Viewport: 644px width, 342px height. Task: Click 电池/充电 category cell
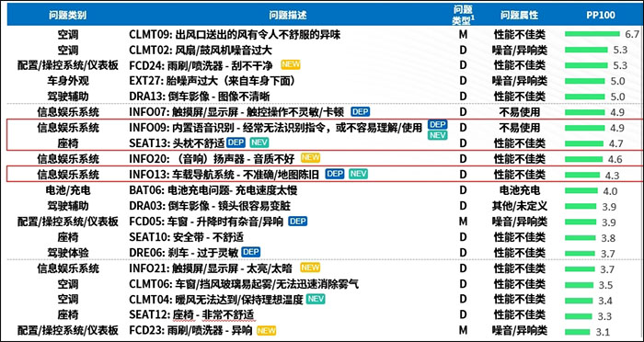68,190
